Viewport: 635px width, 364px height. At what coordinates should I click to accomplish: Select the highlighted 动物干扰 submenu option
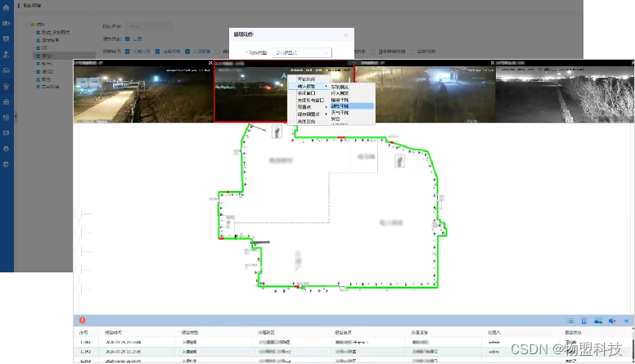tap(352, 106)
